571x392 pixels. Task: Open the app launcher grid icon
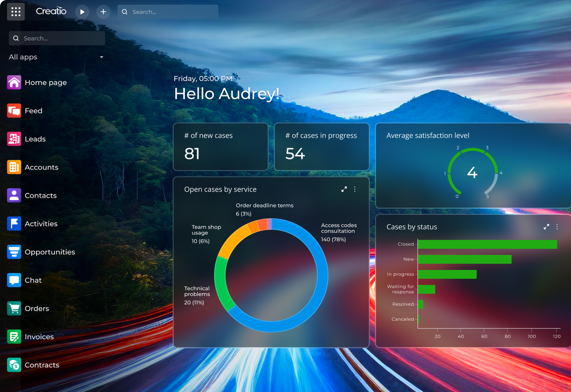point(16,12)
